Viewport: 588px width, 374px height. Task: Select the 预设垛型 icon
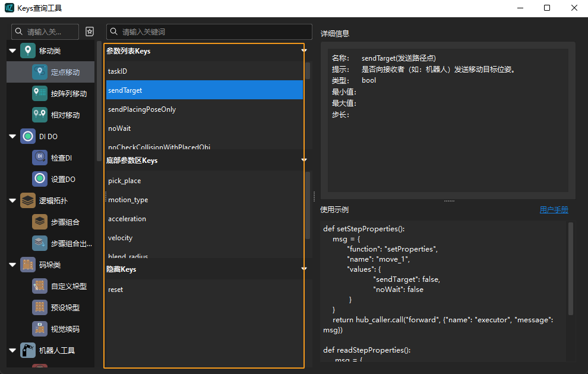pyautogui.click(x=40, y=307)
